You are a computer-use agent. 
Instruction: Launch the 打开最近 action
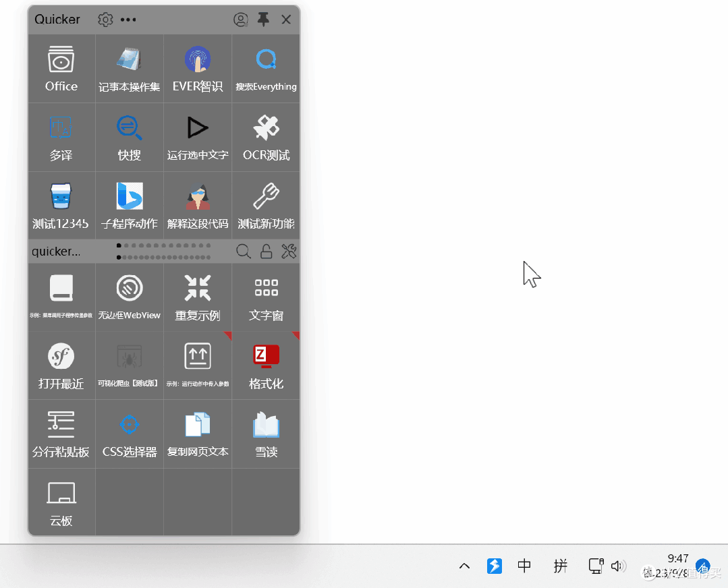pyautogui.click(x=61, y=365)
